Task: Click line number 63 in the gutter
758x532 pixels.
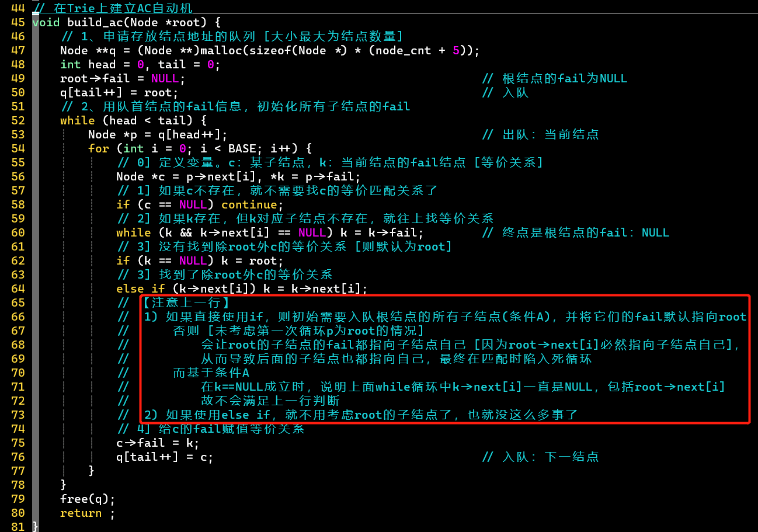Action: click(x=18, y=274)
